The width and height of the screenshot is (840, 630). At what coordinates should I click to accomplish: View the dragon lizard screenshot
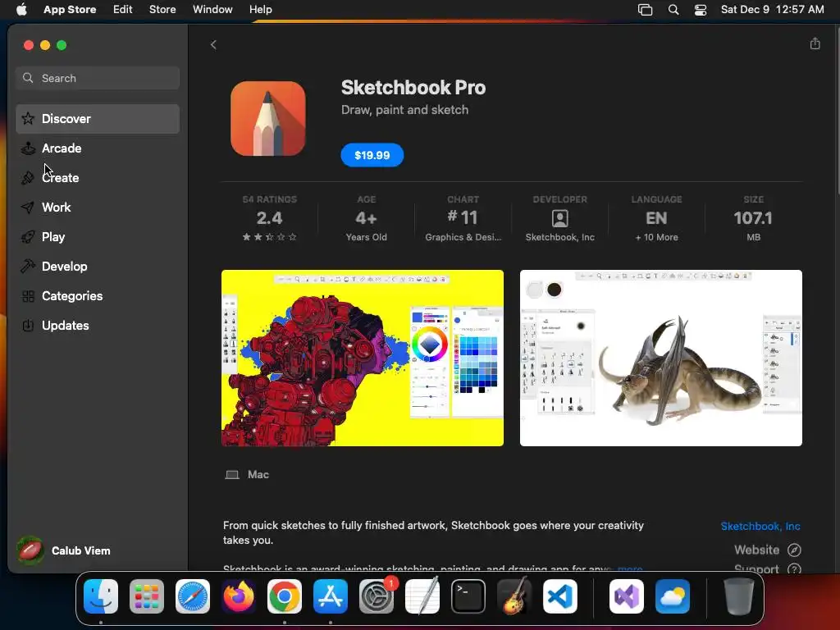click(x=660, y=358)
